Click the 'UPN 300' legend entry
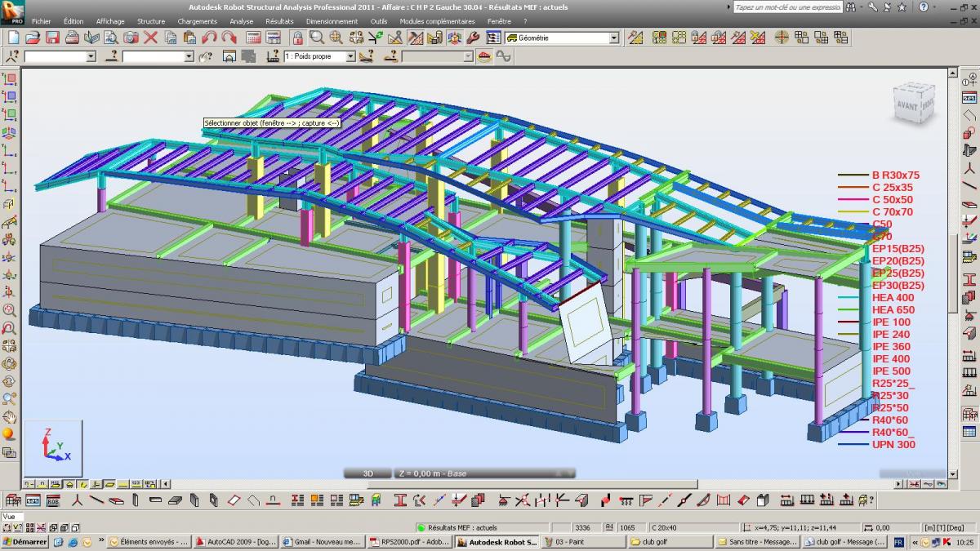Screen dimensions: 980x551 [x=893, y=445]
